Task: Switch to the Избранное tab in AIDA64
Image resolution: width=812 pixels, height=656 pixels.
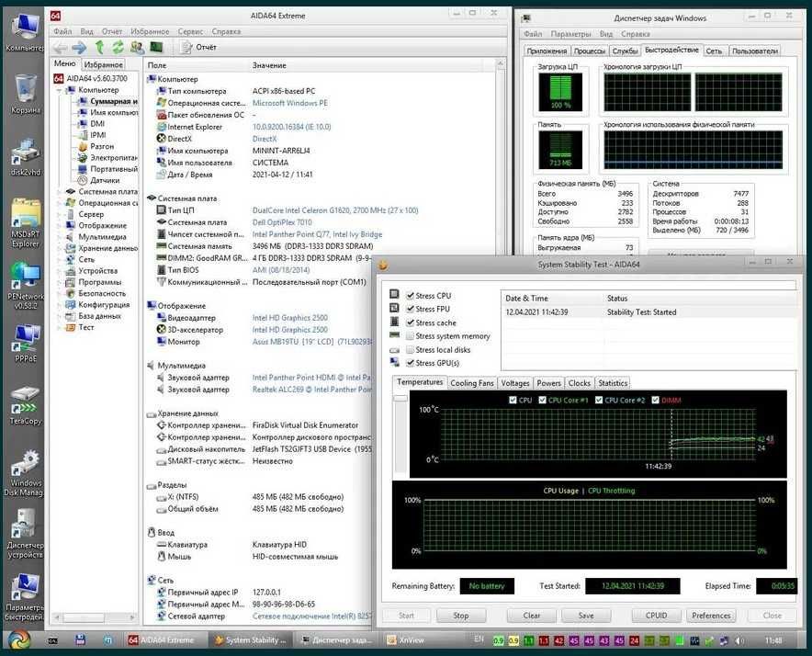Action: click(104, 64)
